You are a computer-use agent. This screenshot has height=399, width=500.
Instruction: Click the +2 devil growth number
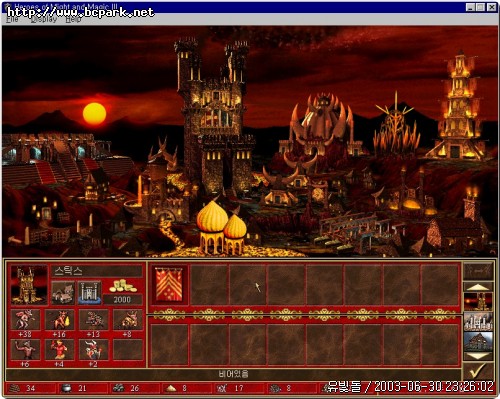click(93, 364)
